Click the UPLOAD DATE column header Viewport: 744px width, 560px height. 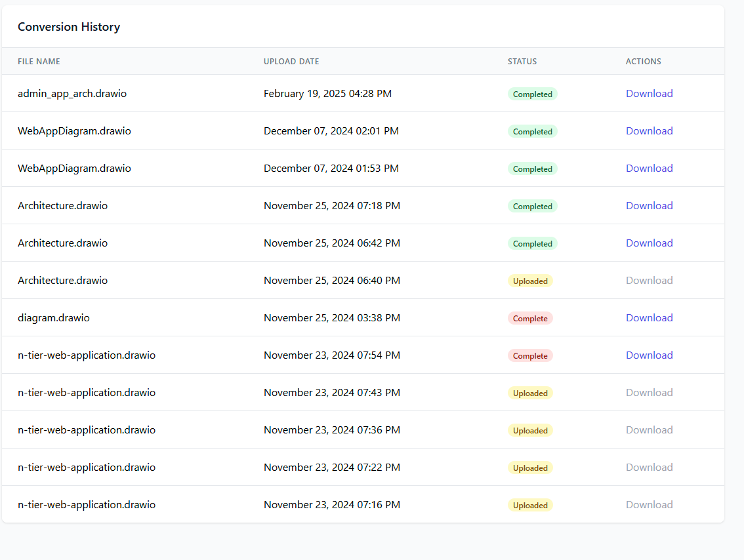point(291,62)
